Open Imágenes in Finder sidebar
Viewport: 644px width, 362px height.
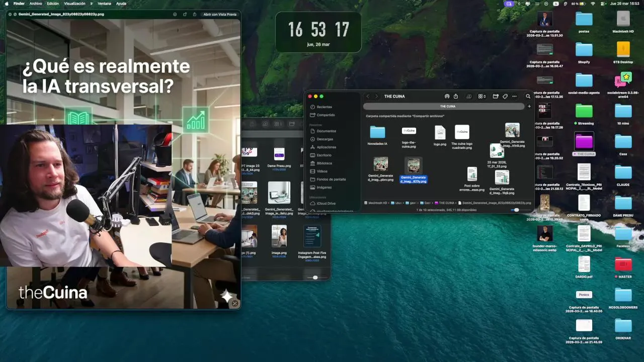[320, 188]
